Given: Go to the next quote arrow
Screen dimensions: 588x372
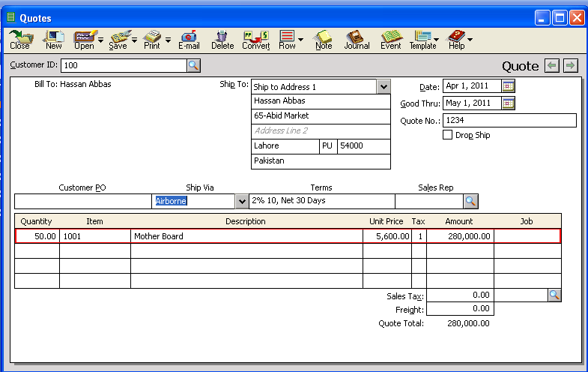Looking at the screenshot, I should pos(571,66).
